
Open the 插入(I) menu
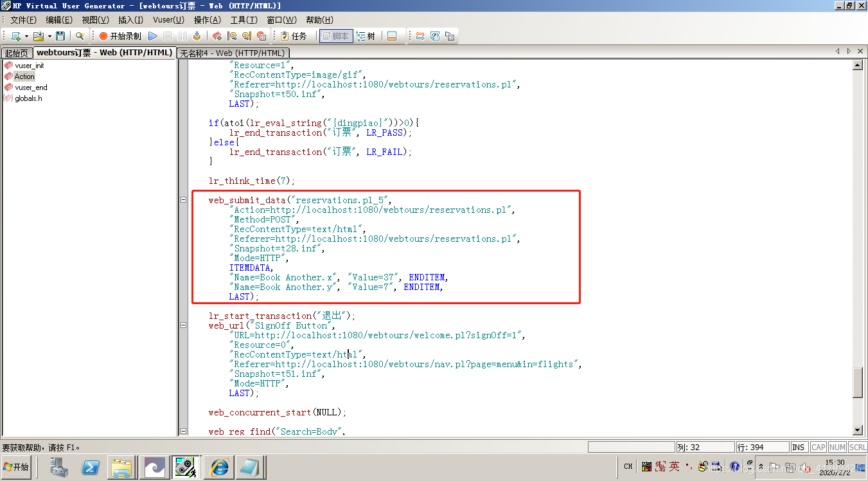click(x=130, y=20)
